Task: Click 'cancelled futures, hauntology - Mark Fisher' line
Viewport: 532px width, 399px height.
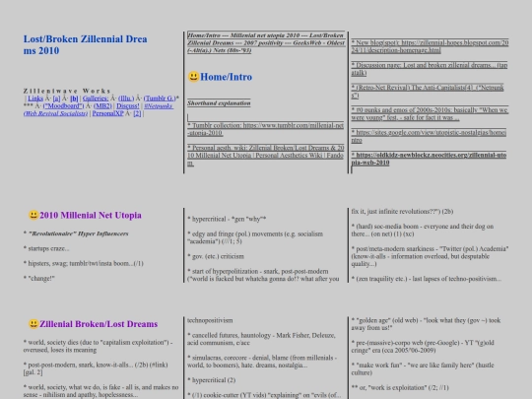Action: (261, 339)
